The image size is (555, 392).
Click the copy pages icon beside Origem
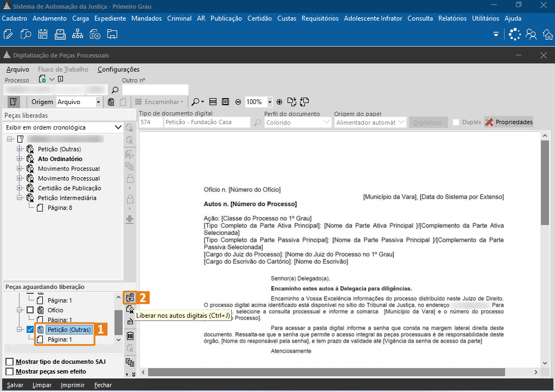click(x=111, y=102)
